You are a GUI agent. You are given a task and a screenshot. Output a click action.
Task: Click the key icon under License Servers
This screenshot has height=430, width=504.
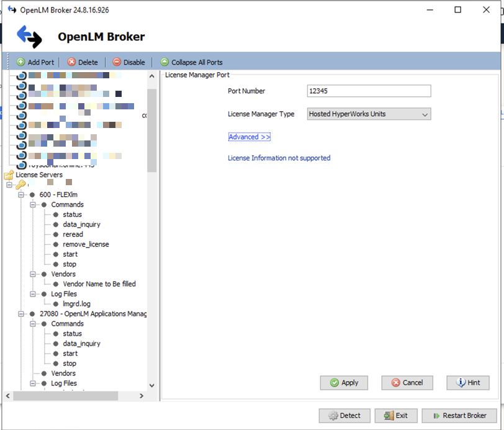coord(20,185)
